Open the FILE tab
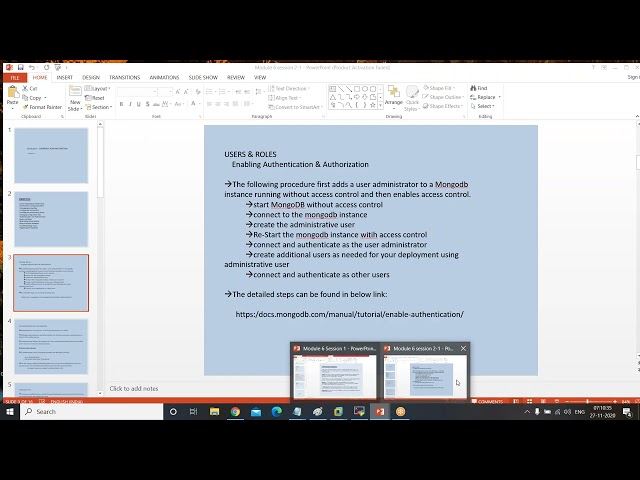Viewport: 640px width, 480px height. coord(15,78)
